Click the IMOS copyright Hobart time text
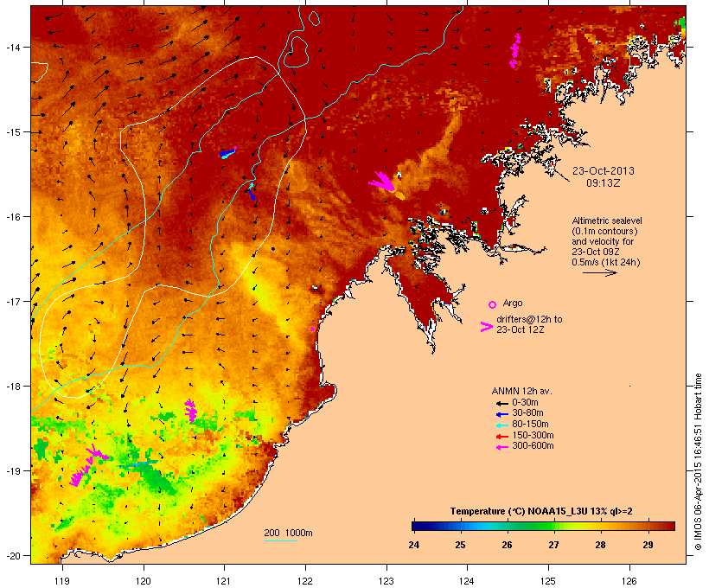The width and height of the screenshot is (709, 588). (x=698, y=462)
